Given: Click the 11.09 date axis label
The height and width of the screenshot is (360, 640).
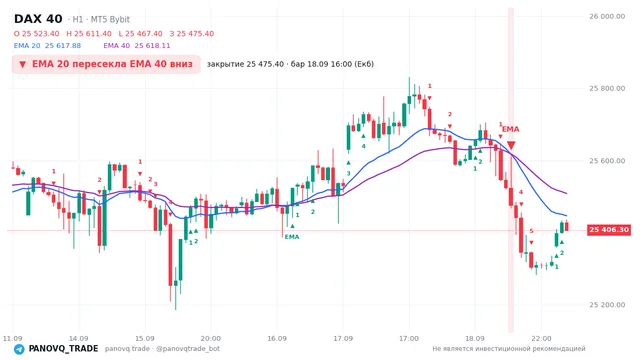Looking at the screenshot, I should tap(12, 338).
